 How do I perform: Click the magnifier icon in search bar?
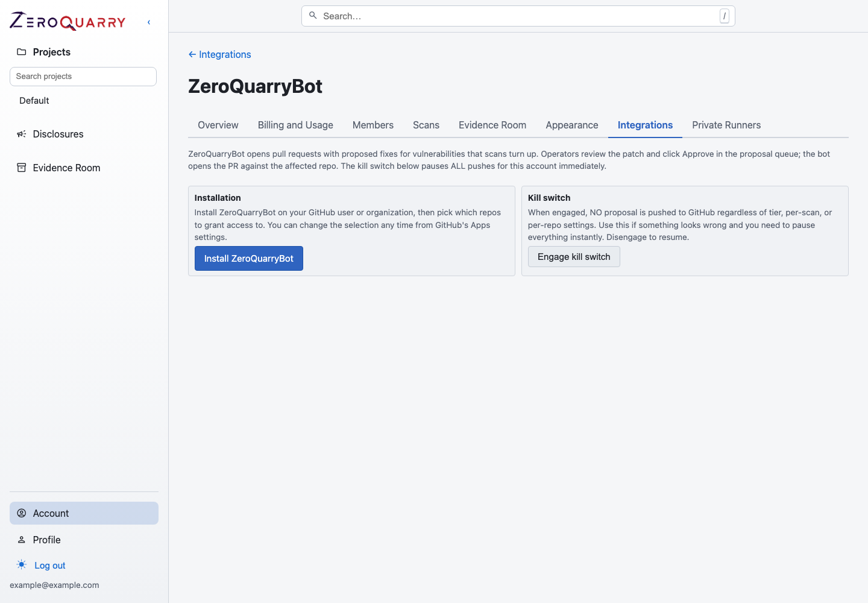313,16
